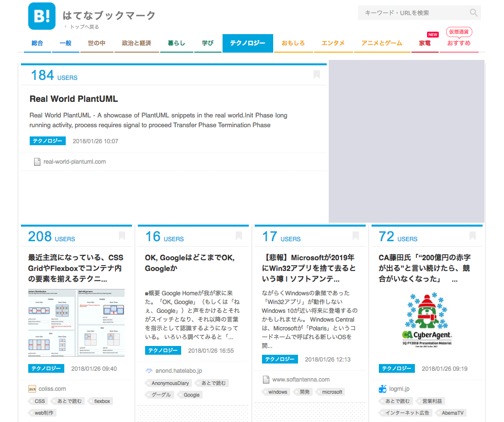Open the anond.hatelabo.jp domain link

click(179, 370)
